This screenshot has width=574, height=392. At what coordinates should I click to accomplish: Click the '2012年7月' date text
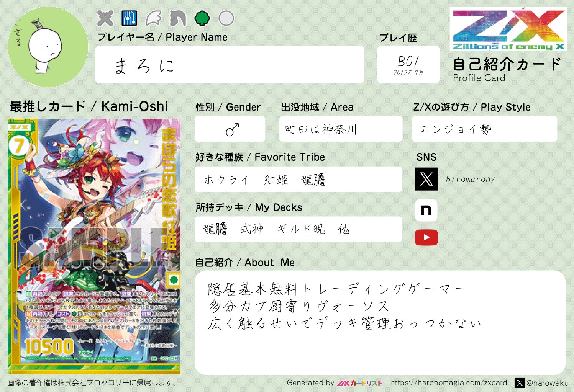click(x=408, y=73)
